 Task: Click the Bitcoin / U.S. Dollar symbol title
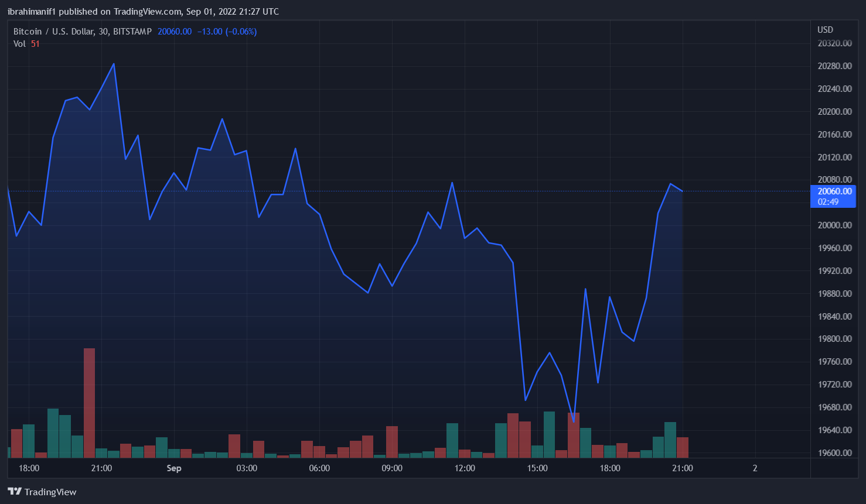click(82, 32)
